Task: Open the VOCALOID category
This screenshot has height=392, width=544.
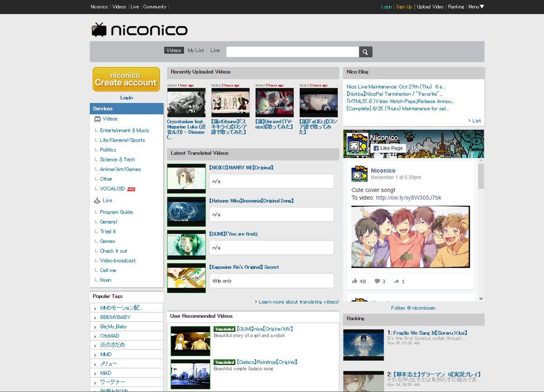Action: pos(112,189)
